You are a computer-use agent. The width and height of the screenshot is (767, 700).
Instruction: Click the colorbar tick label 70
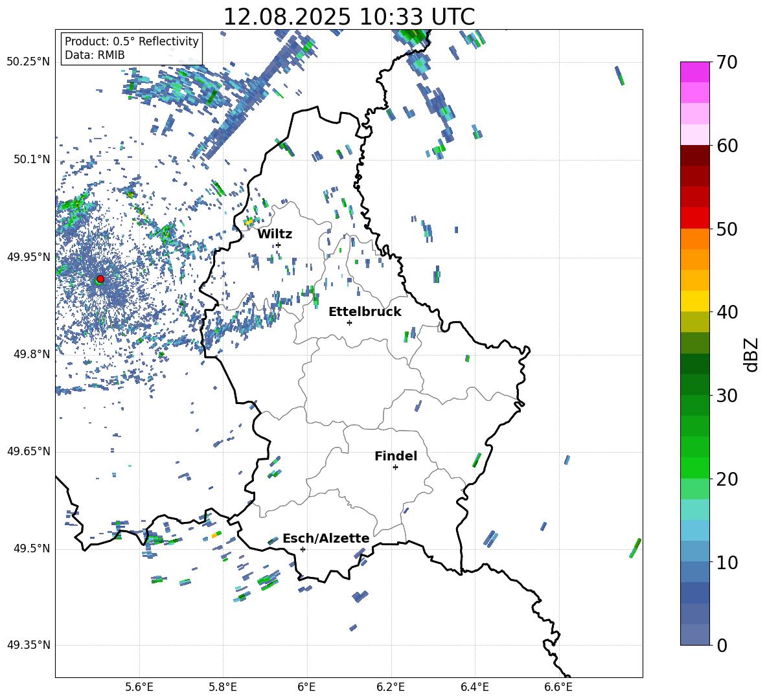(727, 62)
